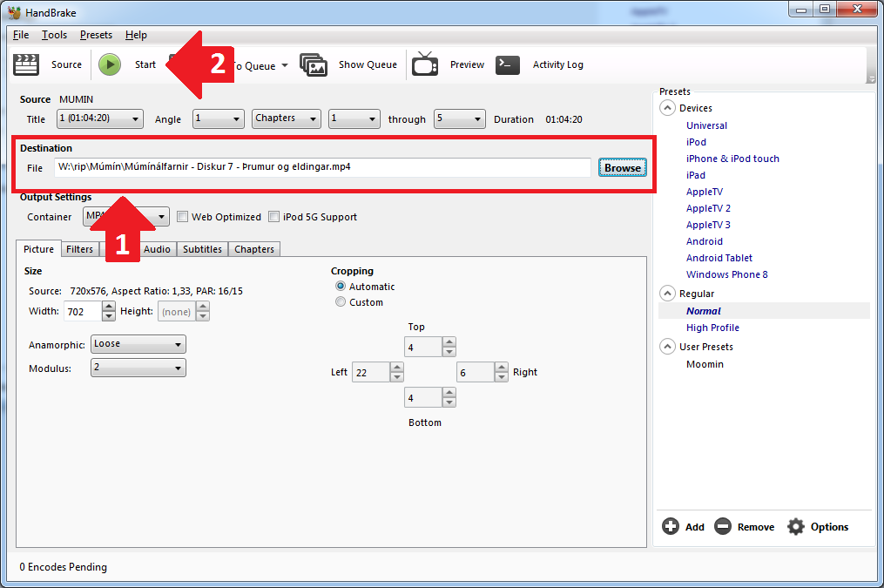The width and height of the screenshot is (884, 588).
Task: Select Custom cropping radio button
Action: pyautogui.click(x=341, y=302)
